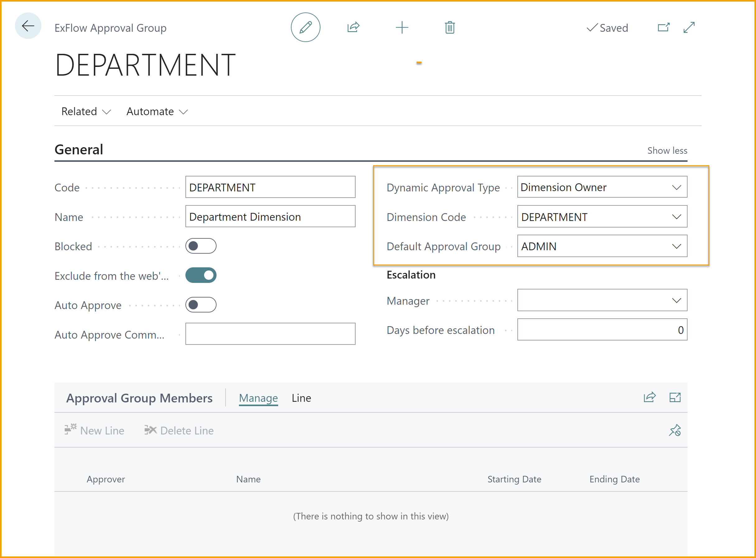Expand the Dynamic Approval Type dropdown
The width and height of the screenshot is (756, 558).
[x=676, y=187]
